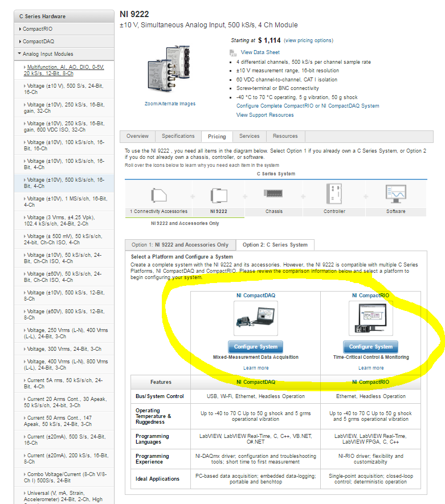
Task: Click Configure System under NI CompactRIO
Action: pos(371,347)
